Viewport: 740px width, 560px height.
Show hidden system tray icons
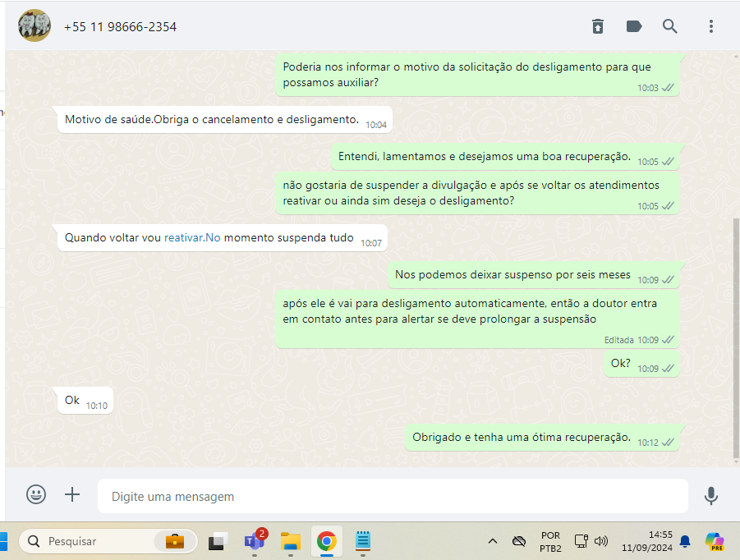point(492,541)
